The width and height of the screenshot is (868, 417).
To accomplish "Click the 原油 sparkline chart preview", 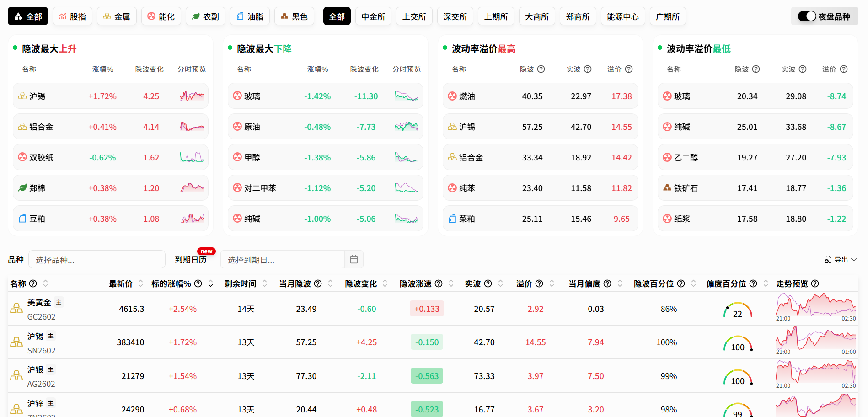I will click(x=407, y=126).
